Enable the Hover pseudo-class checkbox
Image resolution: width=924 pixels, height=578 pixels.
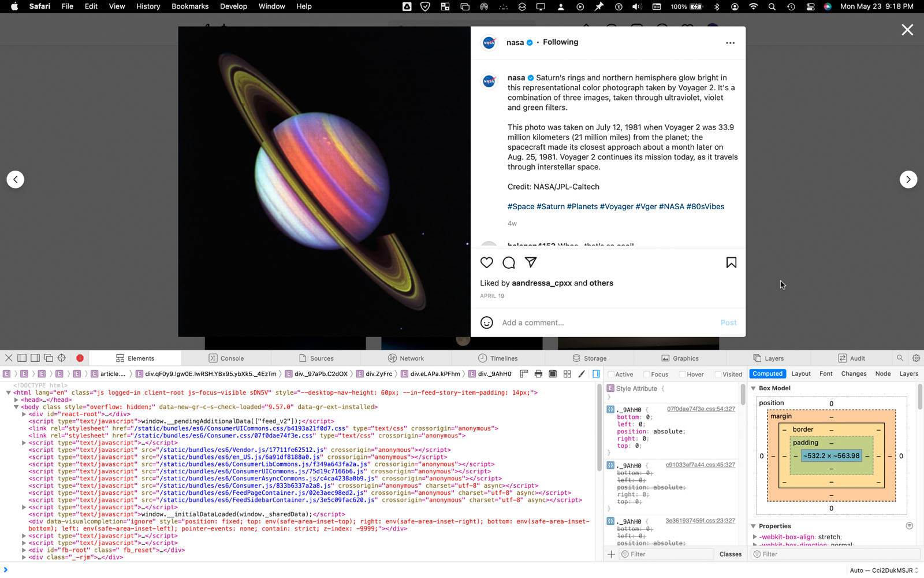click(682, 375)
